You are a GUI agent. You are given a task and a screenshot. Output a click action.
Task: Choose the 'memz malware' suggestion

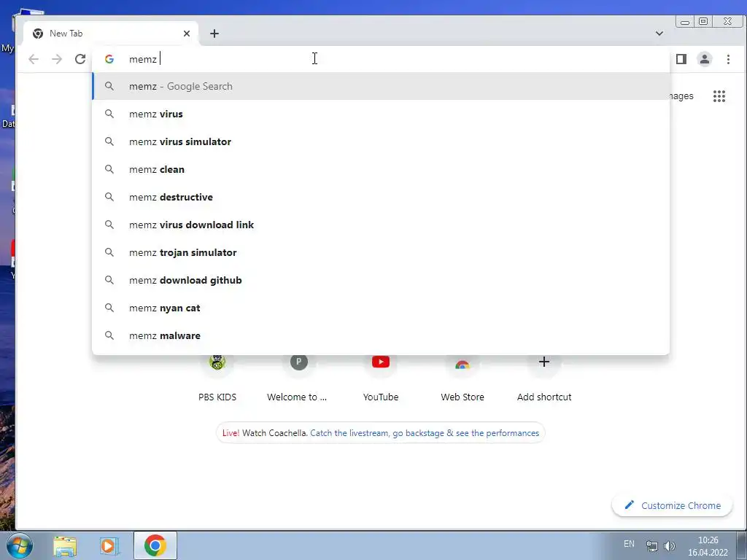381,335
